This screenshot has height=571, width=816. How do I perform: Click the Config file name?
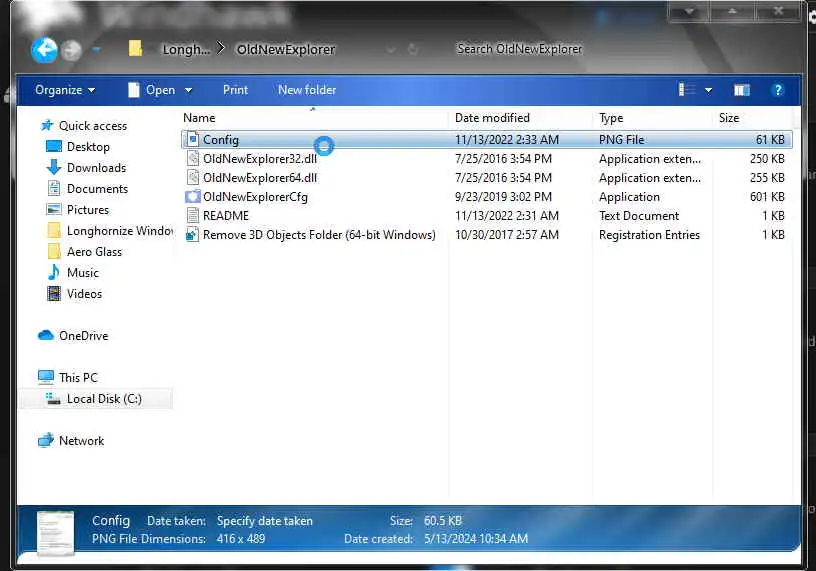click(221, 139)
